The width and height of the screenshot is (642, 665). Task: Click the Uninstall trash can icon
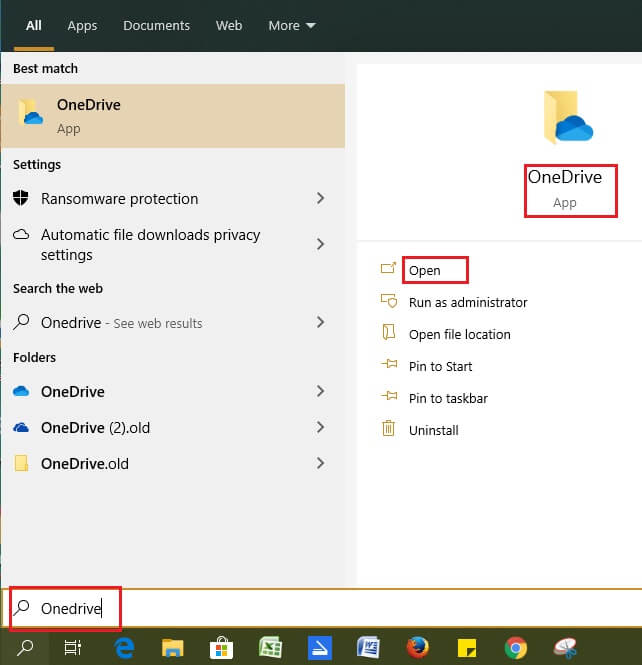388,428
